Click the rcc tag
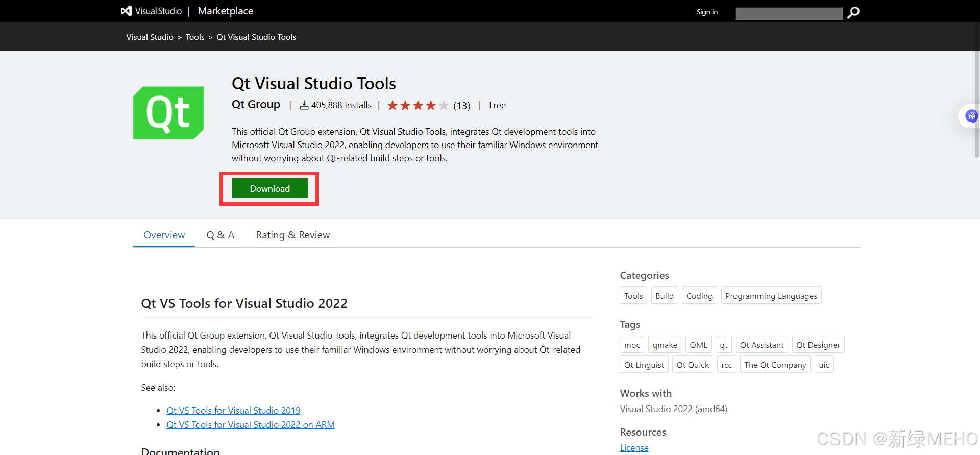Viewport: 980px width, 455px height. [x=726, y=365]
